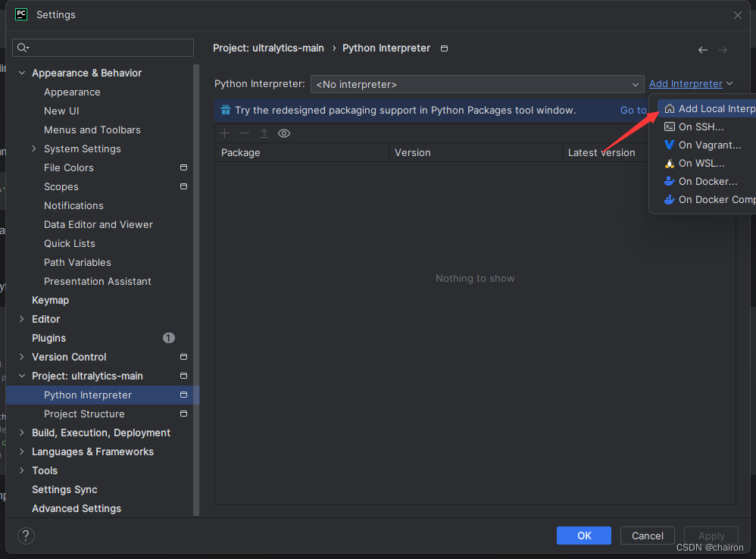756x559 pixels.
Task: Go back with the left arrow icon
Action: coord(703,50)
